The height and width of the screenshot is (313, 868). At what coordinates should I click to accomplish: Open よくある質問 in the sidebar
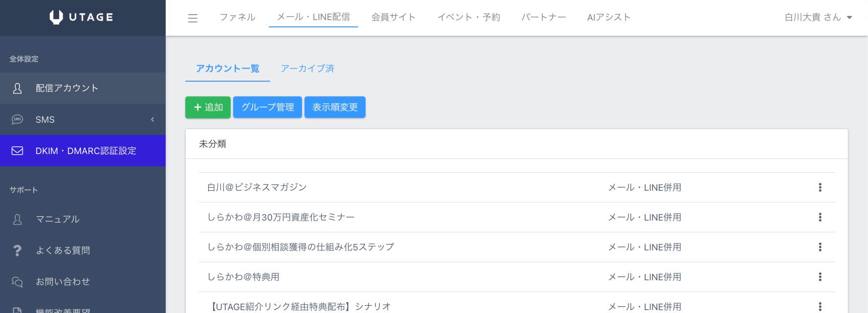[83, 250]
